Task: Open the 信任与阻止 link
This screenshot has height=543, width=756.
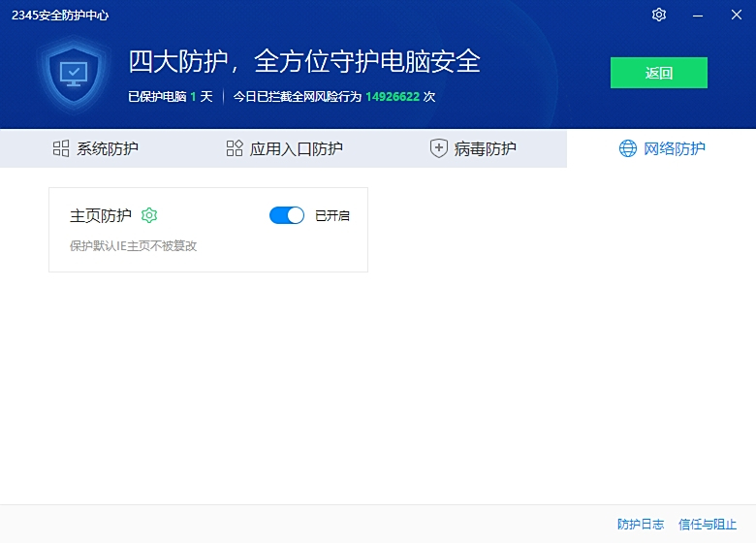Action: pyautogui.click(x=708, y=524)
